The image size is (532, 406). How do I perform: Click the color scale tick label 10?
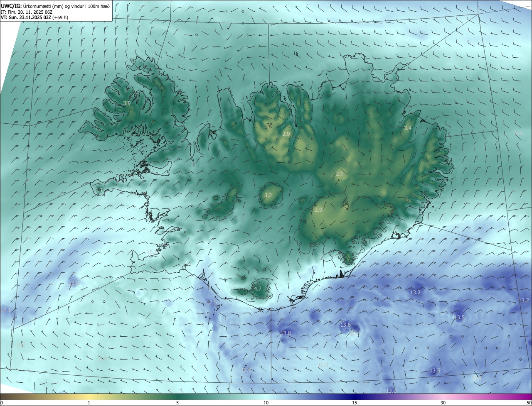266,403
